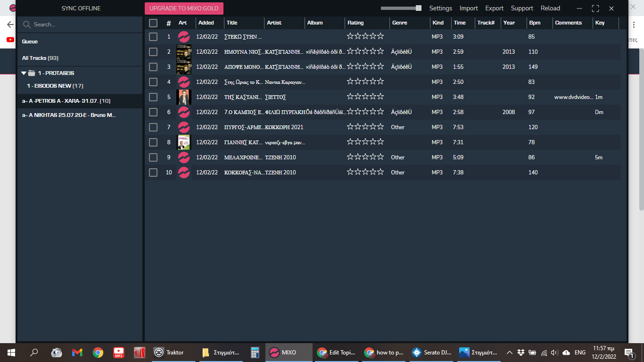Image resolution: width=644 pixels, height=362 pixels.
Task: Click the folder icon beside 1 - PROTASEIS
Action: 32,73
